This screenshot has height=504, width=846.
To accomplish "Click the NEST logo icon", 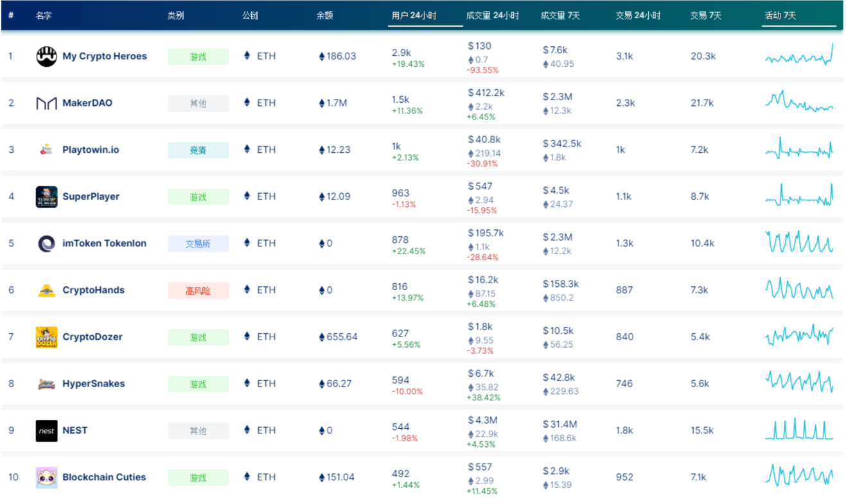I will (x=46, y=431).
